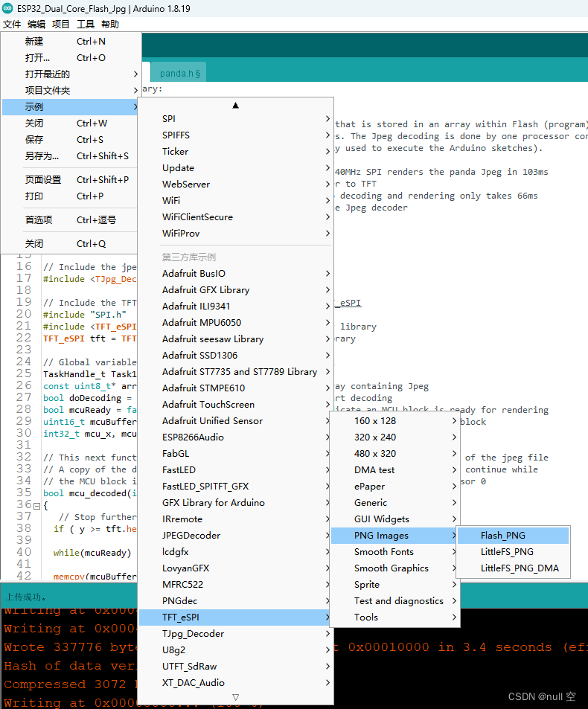Open the 项目 menu
Viewport: 588px width, 709px height.
click(60, 25)
